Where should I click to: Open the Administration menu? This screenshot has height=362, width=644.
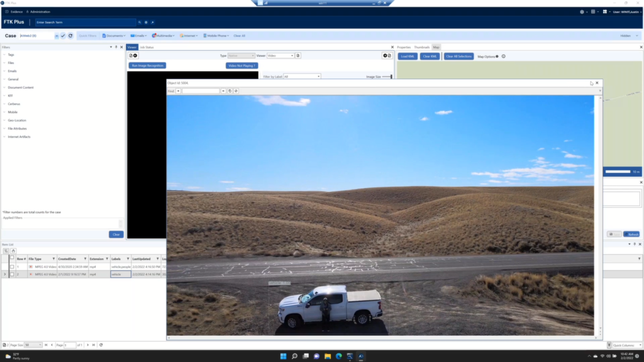(x=38, y=12)
